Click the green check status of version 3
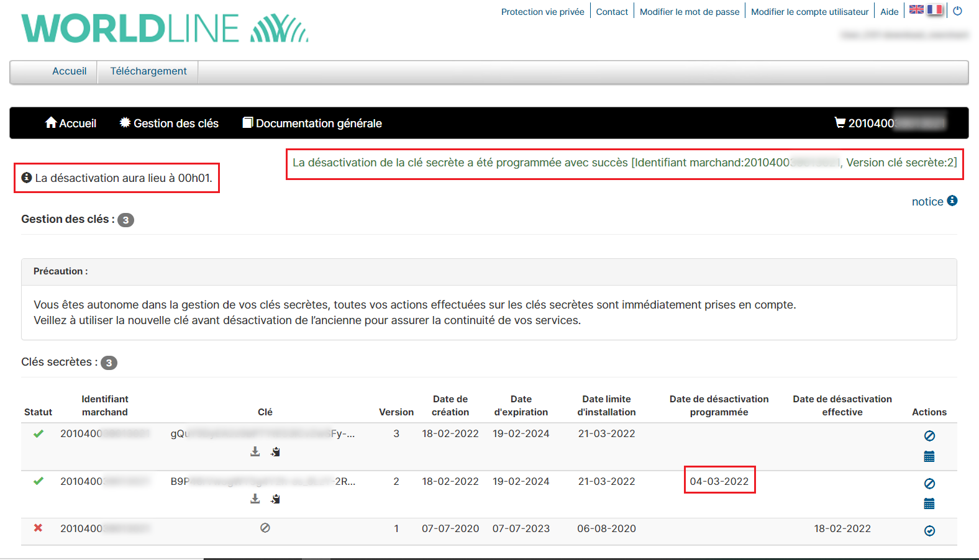This screenshot has width=979, height=560. 39,433
